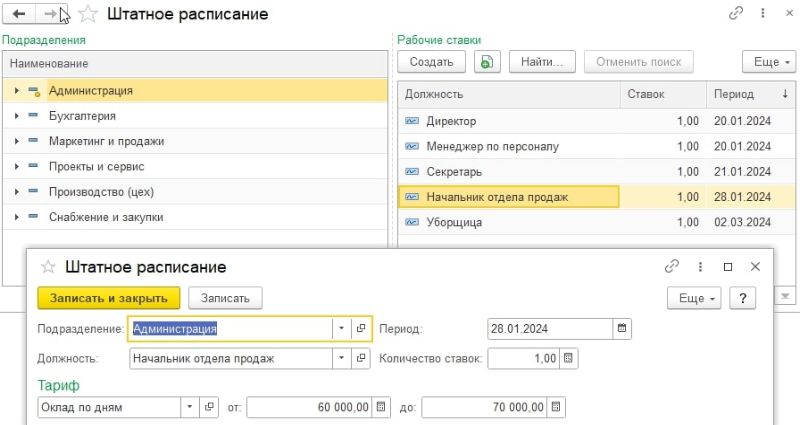Select Менеджер по персоналу row
The height and width of the screenshot is (425, 800).
click(x=596, y=146)
